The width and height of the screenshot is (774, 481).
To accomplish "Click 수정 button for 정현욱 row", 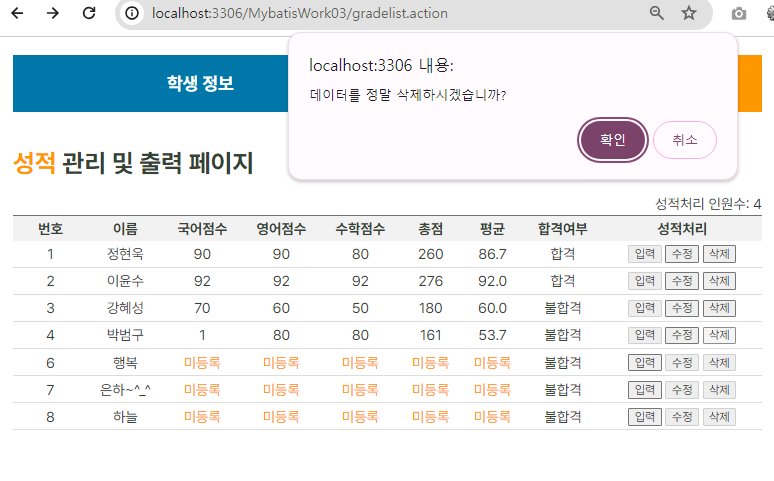I will [682, 254].
